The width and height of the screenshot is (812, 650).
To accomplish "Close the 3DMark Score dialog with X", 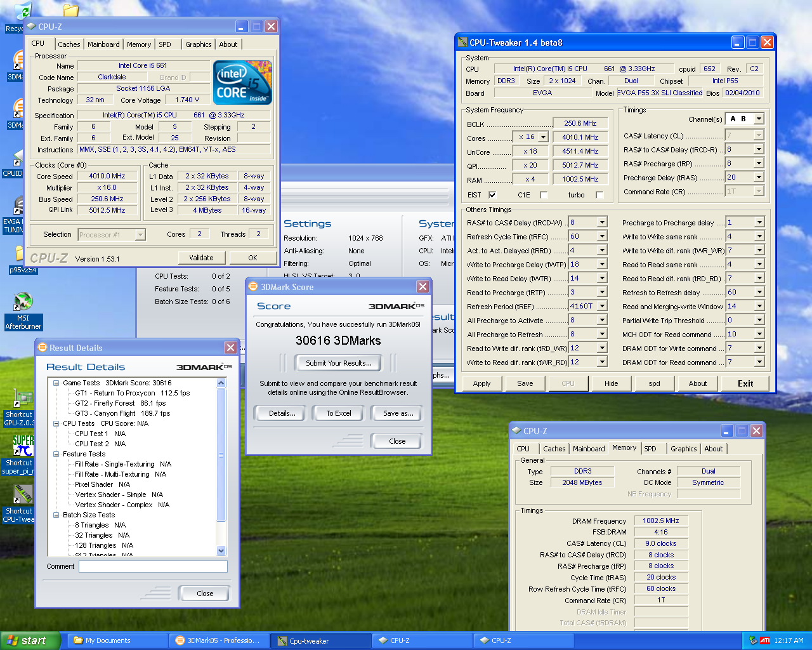I will tap(422, 287).
